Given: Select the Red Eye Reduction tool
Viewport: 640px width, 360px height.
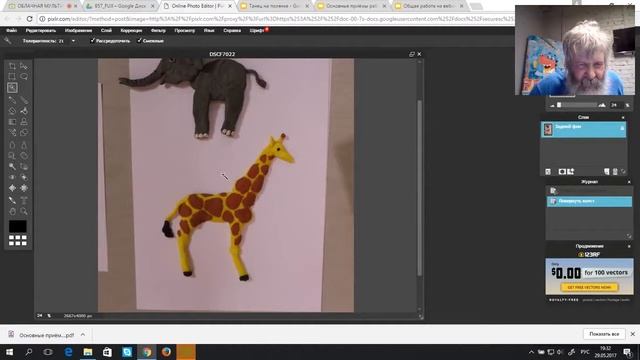Looking at the screenshot, I should tap(12, 178).
